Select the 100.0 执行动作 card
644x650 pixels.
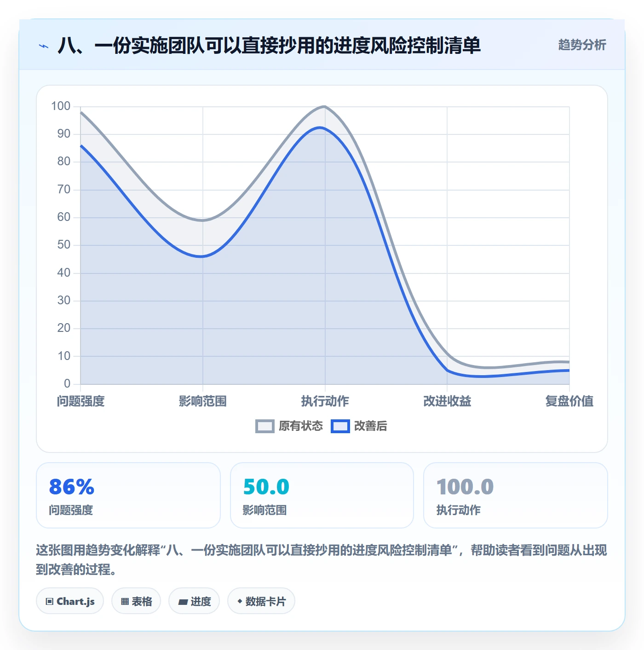tap(515, 495)
